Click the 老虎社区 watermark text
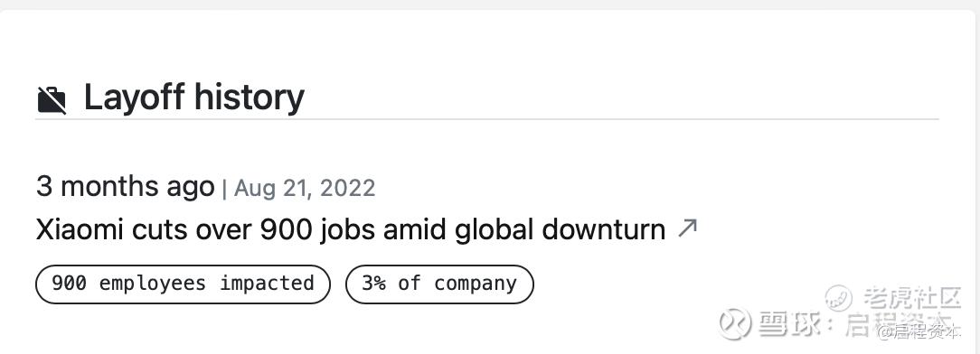 [911, 298]
